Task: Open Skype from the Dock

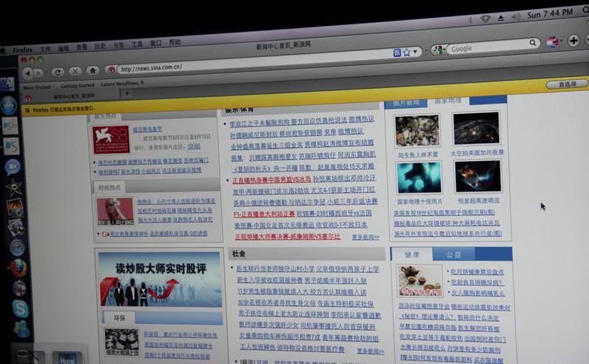Action: click(20, 309)
